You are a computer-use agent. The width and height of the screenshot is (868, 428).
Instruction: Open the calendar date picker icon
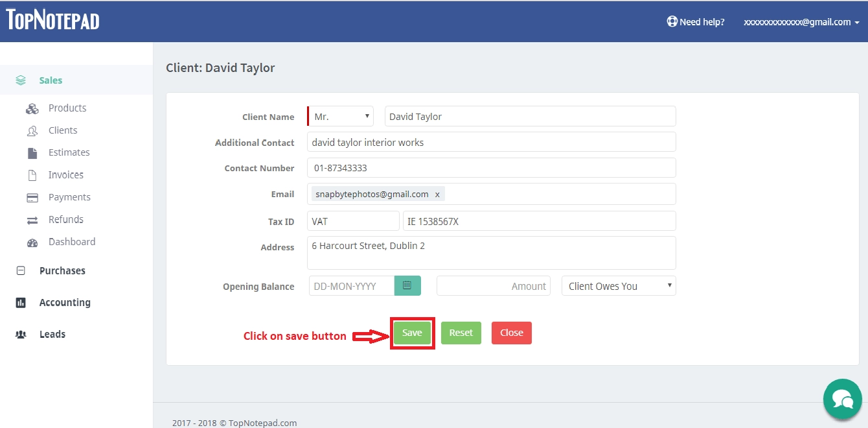407,285
